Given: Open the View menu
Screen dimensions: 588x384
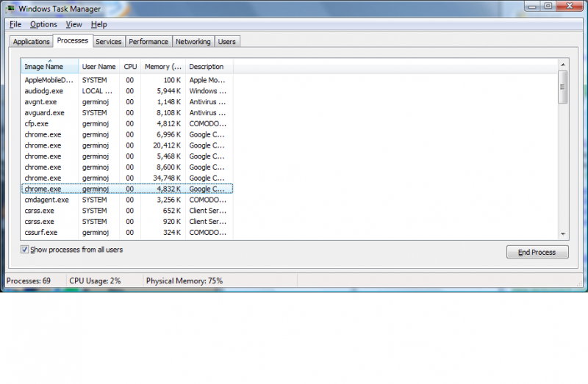Looking at the screenshot, I should click(x=74, y=24).
